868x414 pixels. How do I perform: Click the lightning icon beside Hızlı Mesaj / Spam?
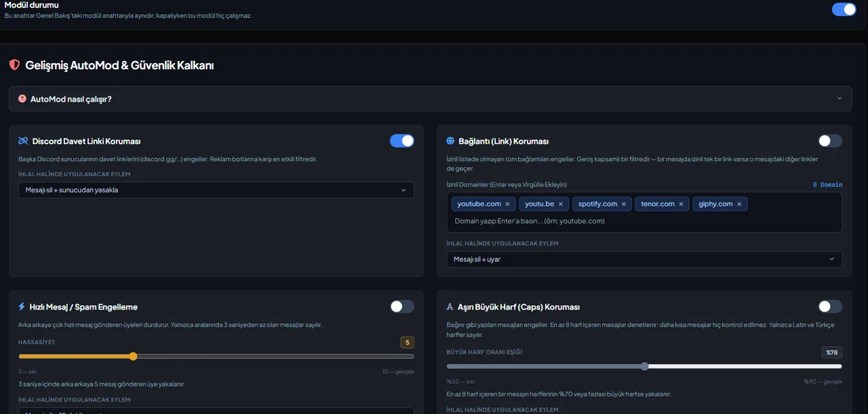pos(22,307)
